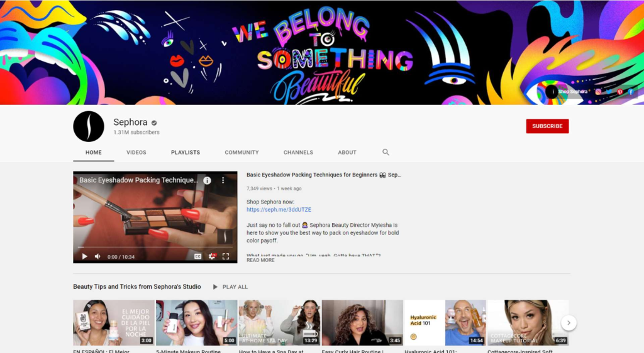Click the '1.31M subscribers' count text
Viewport: 644px width, 353px height.
click(136, 133)
